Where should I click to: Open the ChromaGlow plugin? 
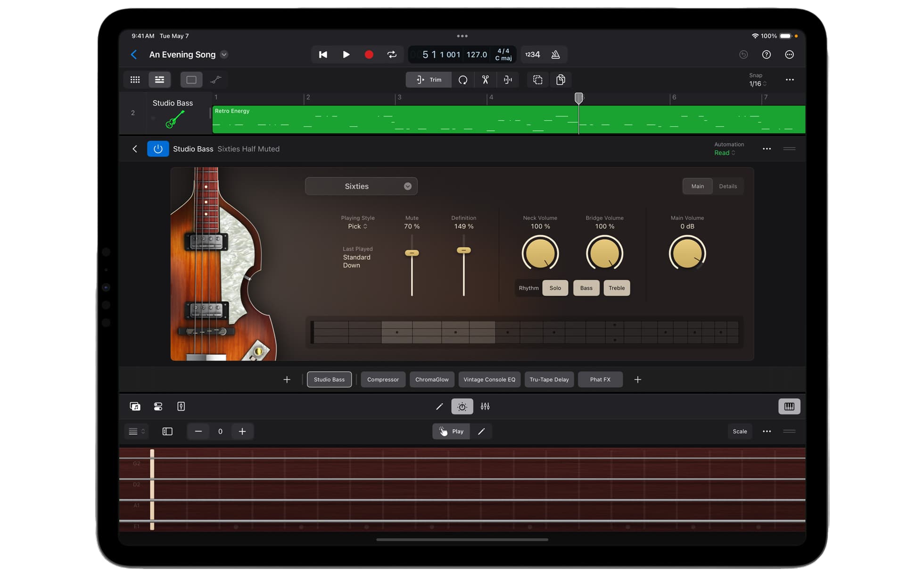(432, 380)
